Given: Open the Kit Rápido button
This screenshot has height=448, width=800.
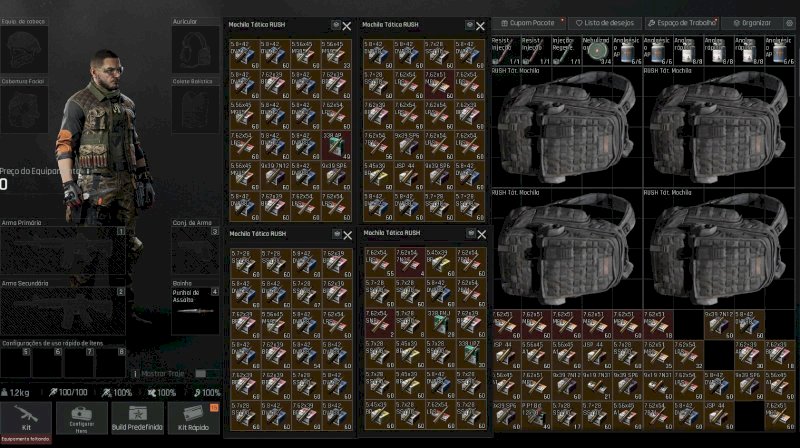Looking at the screenshot, I should pos(193,418).
